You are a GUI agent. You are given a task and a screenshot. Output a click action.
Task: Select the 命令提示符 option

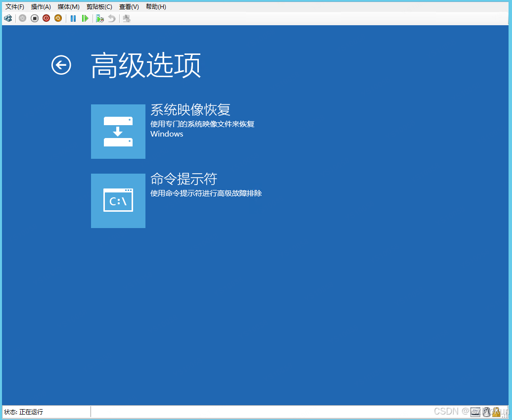coord(183,179)
